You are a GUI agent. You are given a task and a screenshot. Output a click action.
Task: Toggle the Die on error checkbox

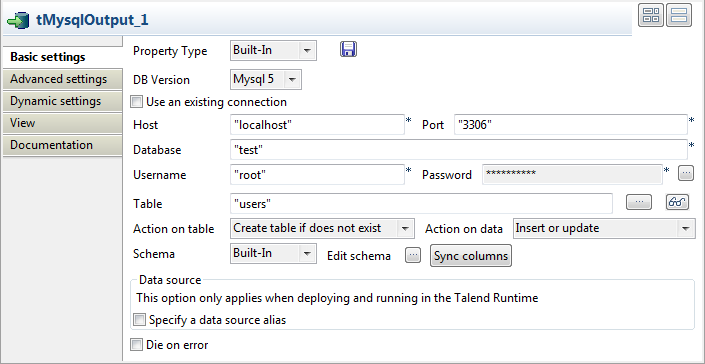pyautogui.click(x=136, y=345)
